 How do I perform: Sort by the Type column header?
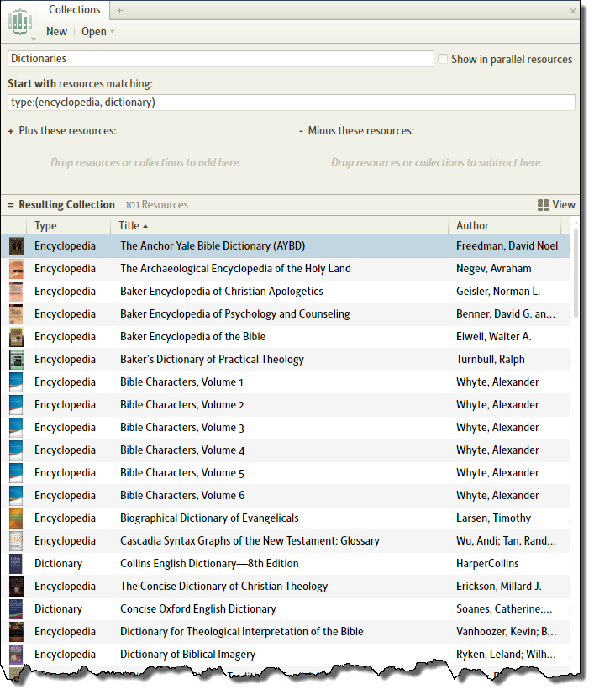tap(46, 227)
